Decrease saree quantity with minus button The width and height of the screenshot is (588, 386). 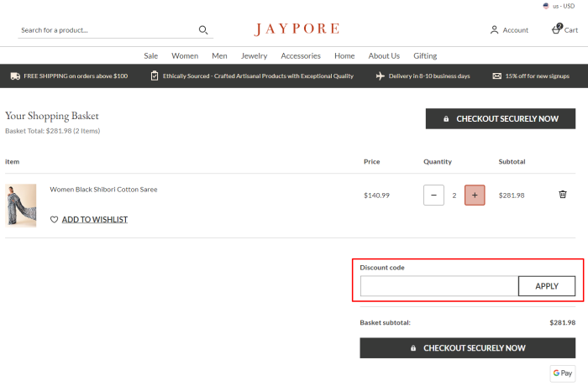434,195
